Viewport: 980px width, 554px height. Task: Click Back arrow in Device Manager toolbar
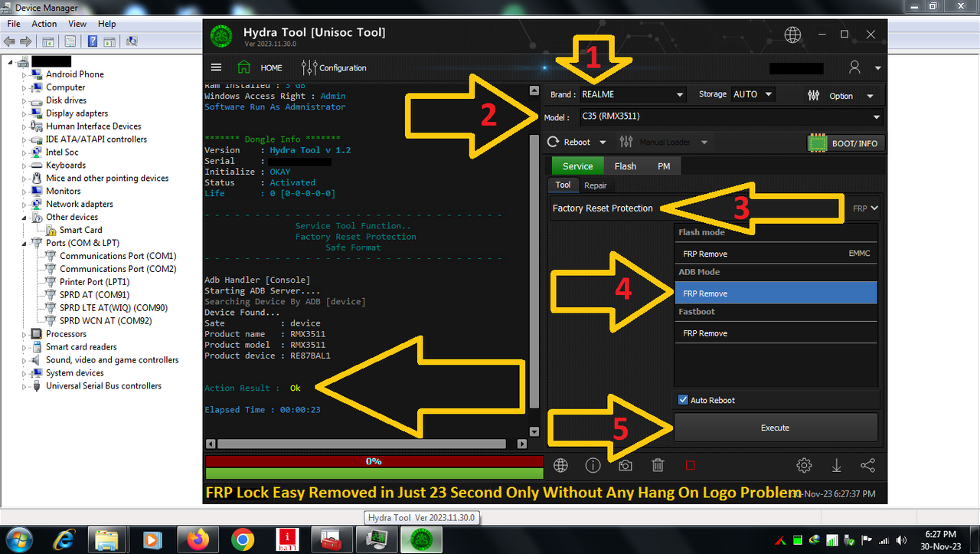point(10,41)
